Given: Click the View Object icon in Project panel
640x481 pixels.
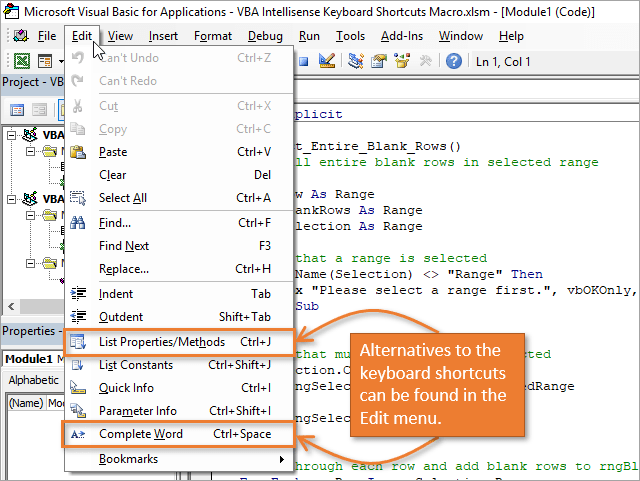Looking at the screenshot, I should coord(39,109).
